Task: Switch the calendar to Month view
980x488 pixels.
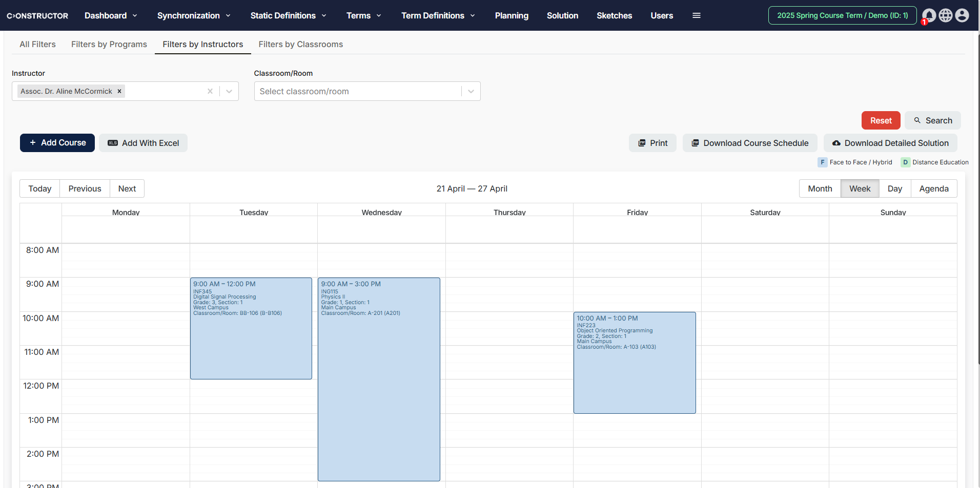Action: click(819, 188)
